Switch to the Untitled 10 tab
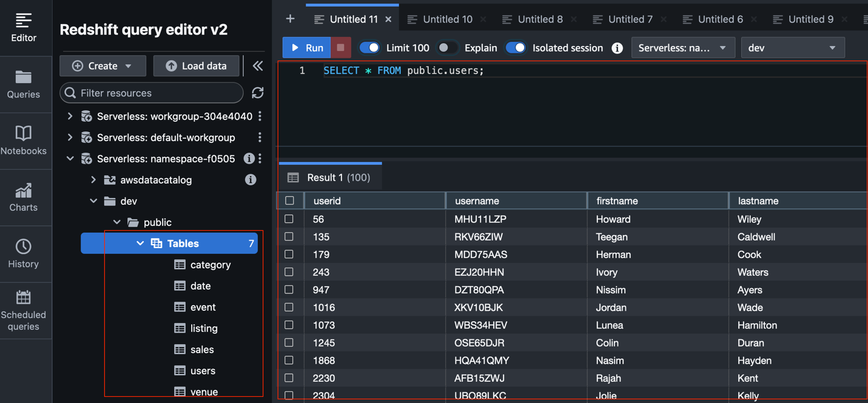The height and width of the screenshot is (403, 868). (448, 19)
